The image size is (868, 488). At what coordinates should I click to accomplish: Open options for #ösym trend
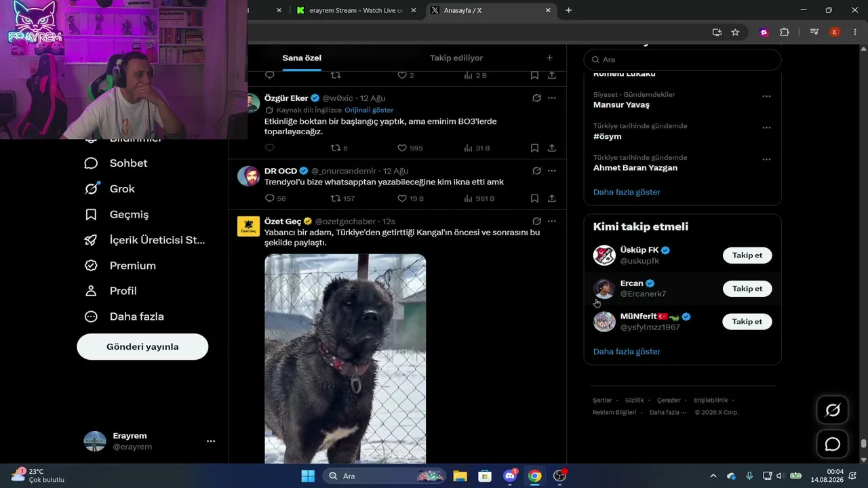pos(766,127)
